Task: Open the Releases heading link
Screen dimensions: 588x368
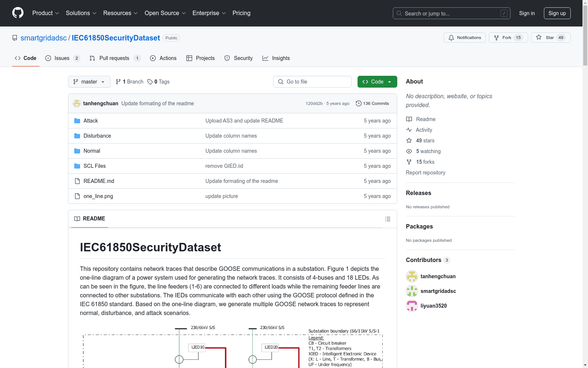Action: coord(419,193)
